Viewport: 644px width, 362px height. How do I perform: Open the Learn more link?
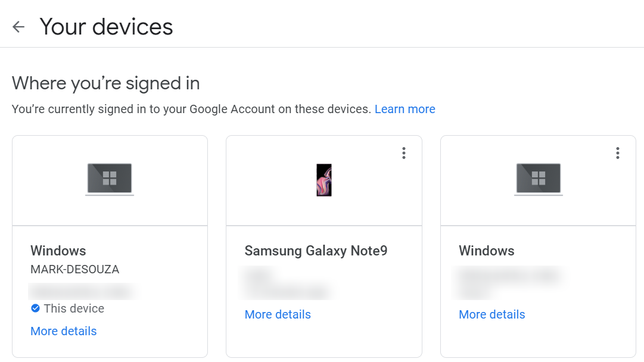pos(405,109)
